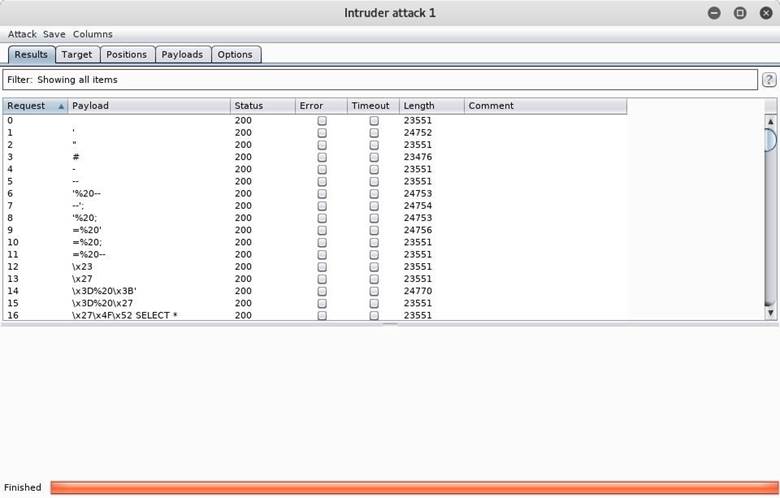Maximize the Intruder attack window

(740, 13)
